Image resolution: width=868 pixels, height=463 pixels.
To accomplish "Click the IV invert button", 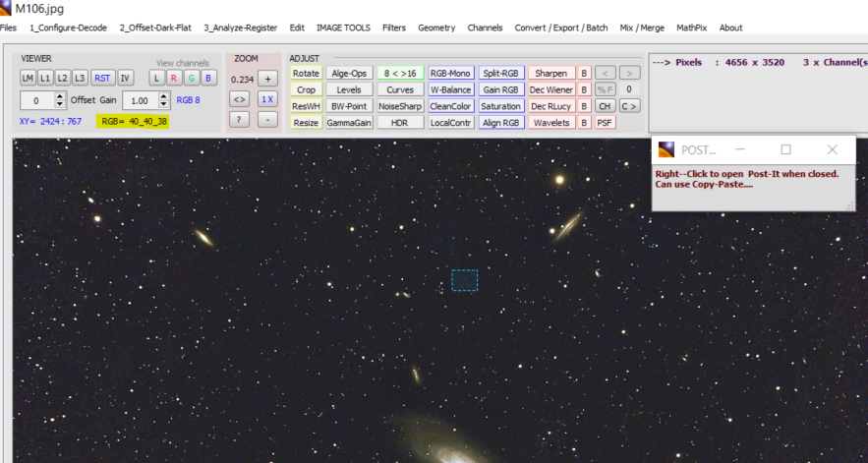I will [x=126, y=78].
